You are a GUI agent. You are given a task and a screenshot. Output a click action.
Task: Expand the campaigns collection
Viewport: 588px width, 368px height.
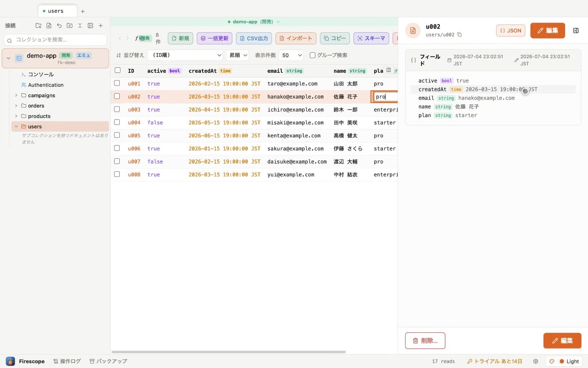click(16, 95)
